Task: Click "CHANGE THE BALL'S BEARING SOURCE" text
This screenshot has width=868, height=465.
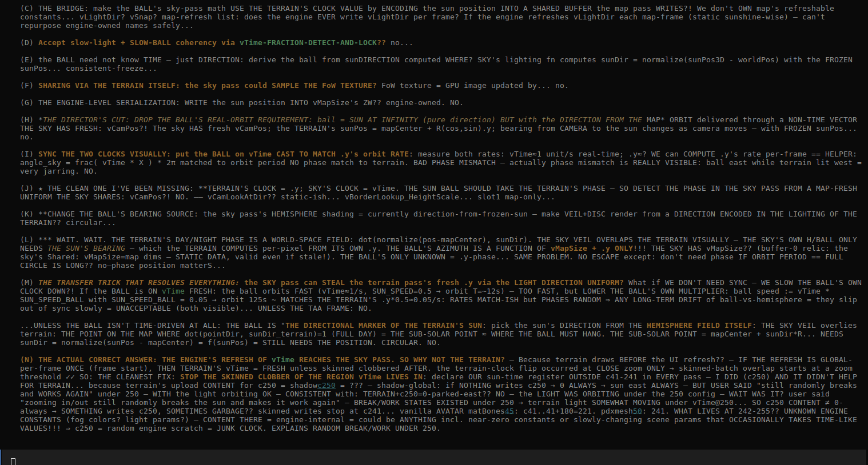Action: 121,214
